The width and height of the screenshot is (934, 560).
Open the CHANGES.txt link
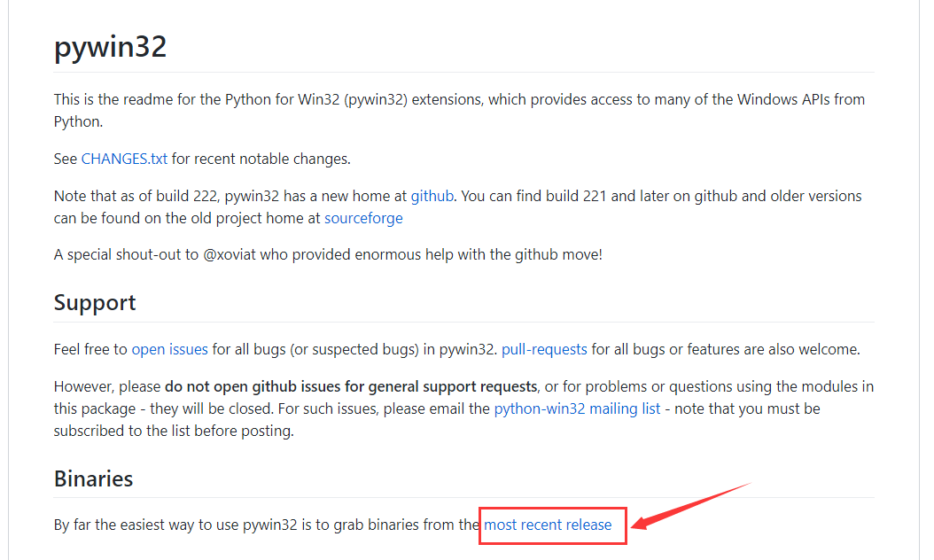124,159
